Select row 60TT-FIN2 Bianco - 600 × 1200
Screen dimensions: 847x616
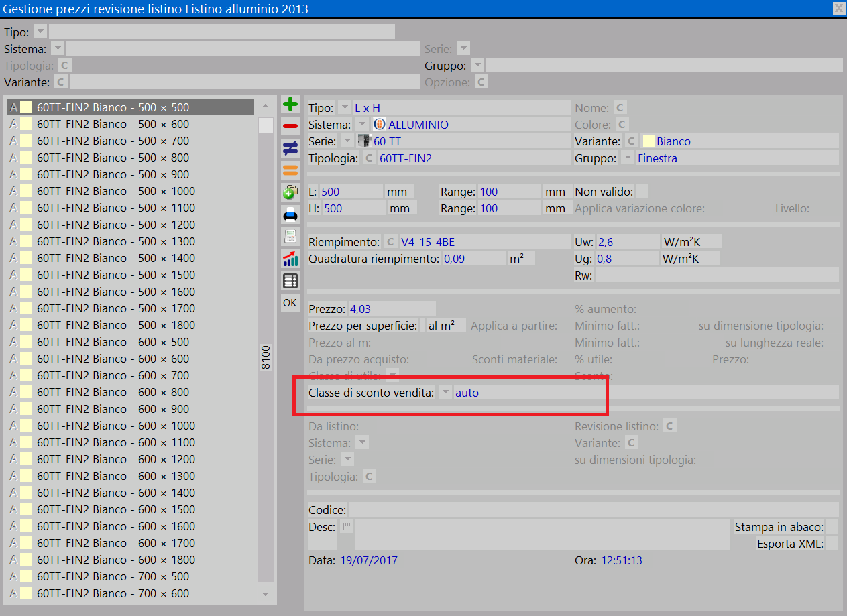[131, 459]
